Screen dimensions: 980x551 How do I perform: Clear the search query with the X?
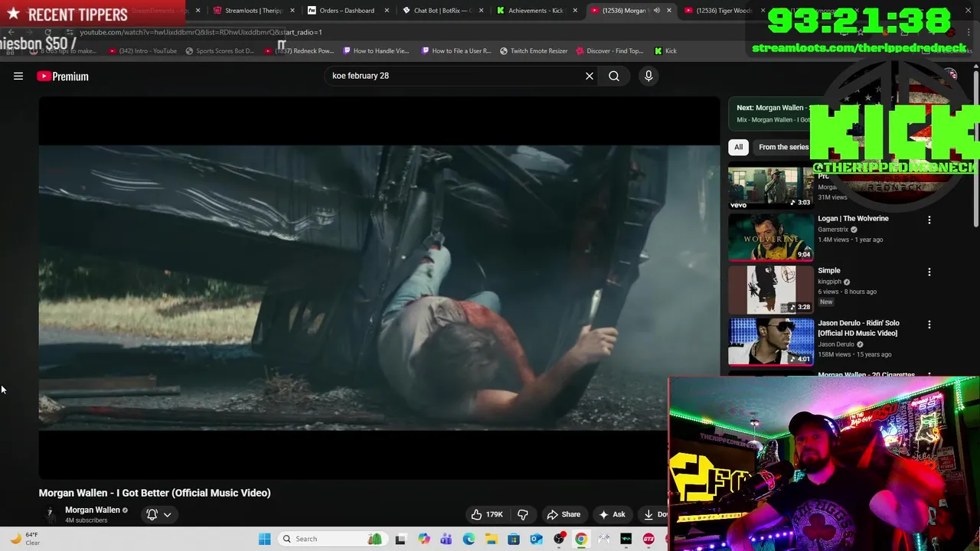tap(590, 76)
